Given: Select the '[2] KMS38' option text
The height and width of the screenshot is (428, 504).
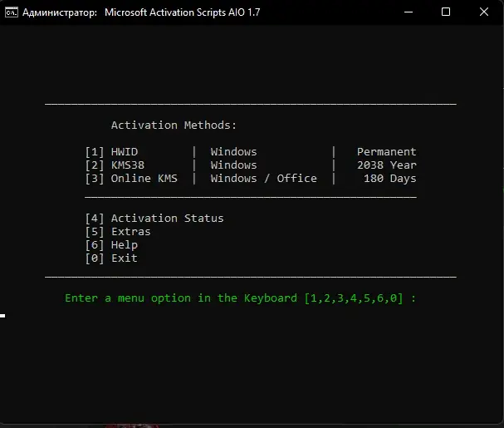Looking at the screenshot, I should [x=115, y=165].
